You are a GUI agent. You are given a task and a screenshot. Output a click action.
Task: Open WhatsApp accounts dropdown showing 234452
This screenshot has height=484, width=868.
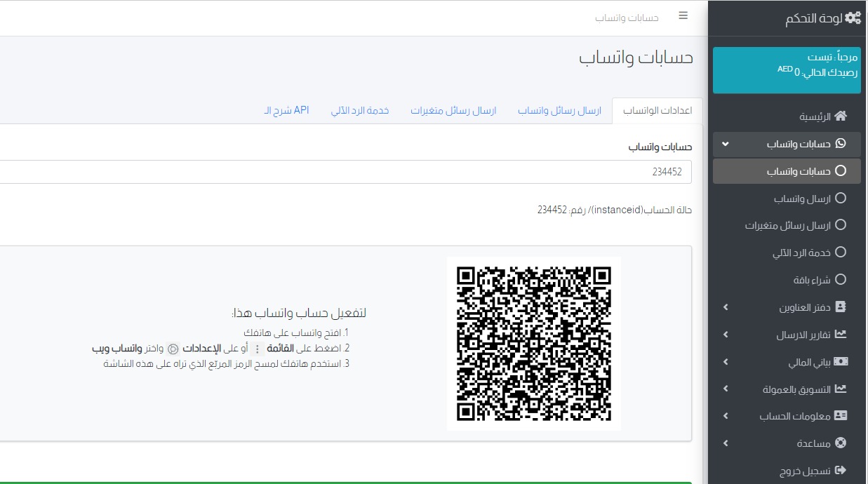pyautogui.click(x=345, y=172)
